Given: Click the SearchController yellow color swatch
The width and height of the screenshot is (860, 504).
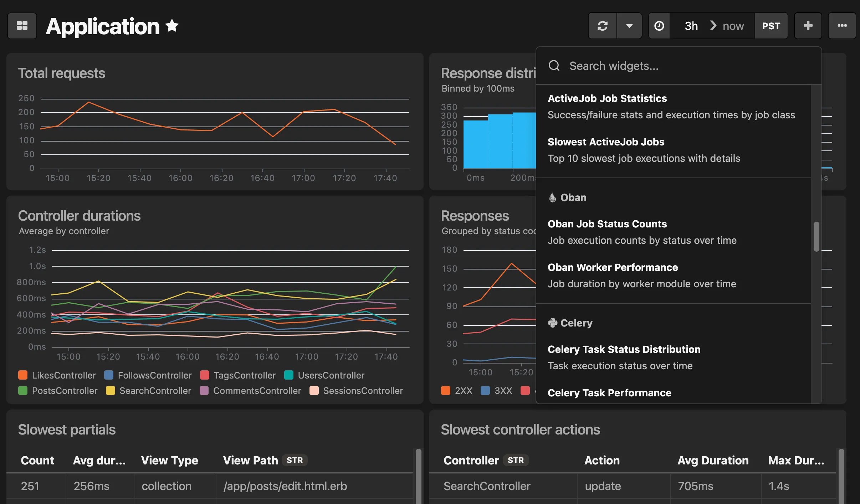Looking at the screenshot, I should [110, 391].
